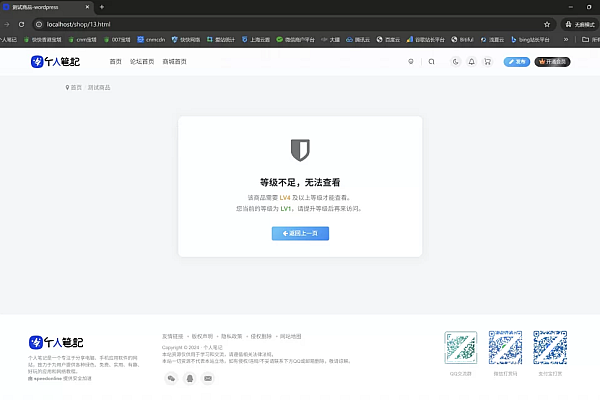Open the bing站长平台 bookmark

click(x=530, y=39)
